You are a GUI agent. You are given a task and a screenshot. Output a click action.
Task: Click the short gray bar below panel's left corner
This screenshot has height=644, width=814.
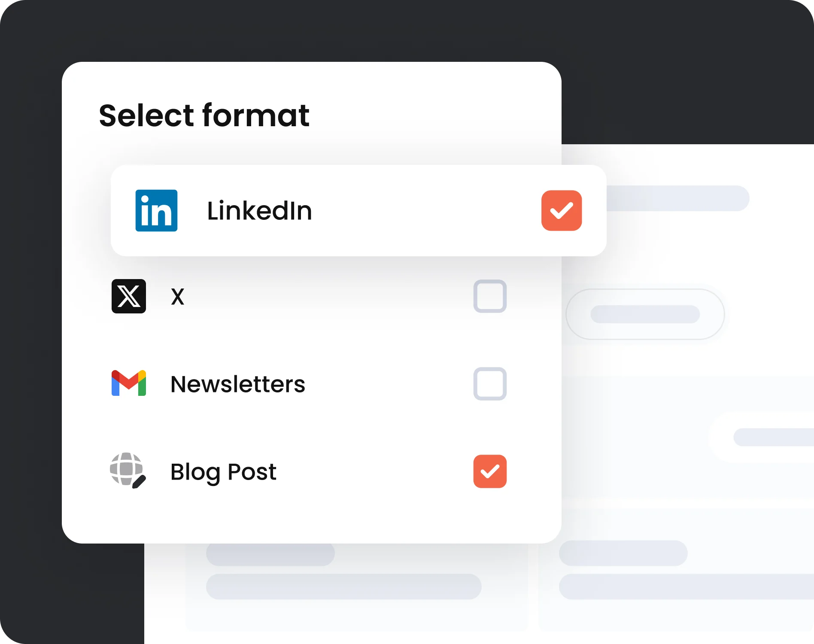coord(270,554)
